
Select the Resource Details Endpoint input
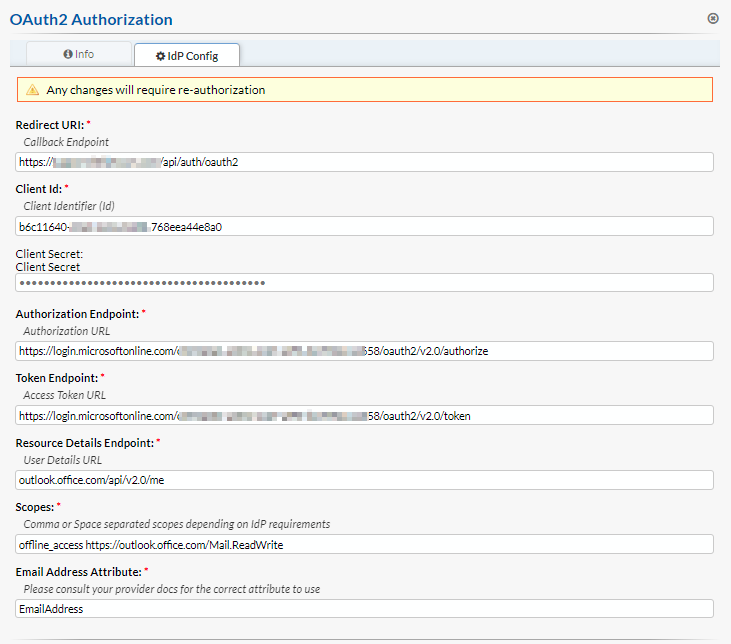click(365, 480)
